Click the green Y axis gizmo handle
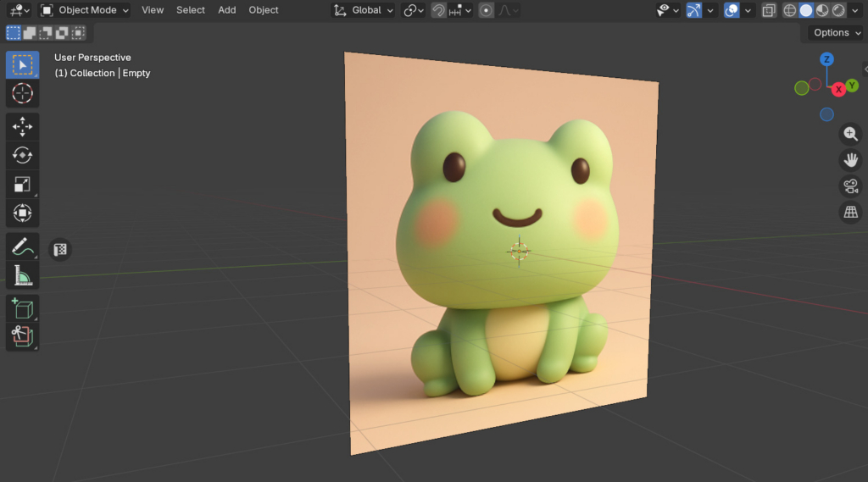868x482 pixels. [x=852, y=86]
